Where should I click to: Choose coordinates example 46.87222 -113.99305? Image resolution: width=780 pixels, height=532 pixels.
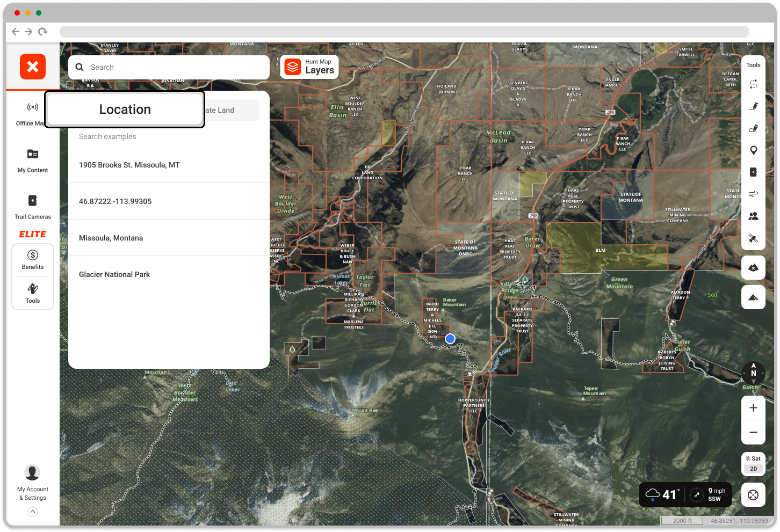click(x=169, y=201)
